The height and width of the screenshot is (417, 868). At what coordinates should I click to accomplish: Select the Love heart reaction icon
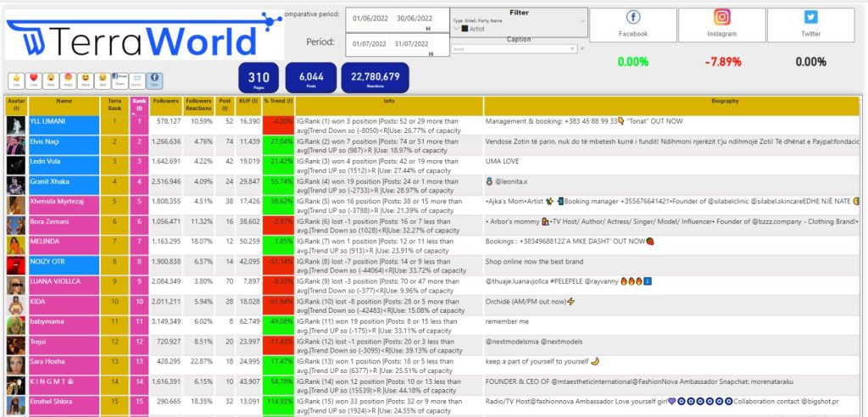[x=34, y=81]
